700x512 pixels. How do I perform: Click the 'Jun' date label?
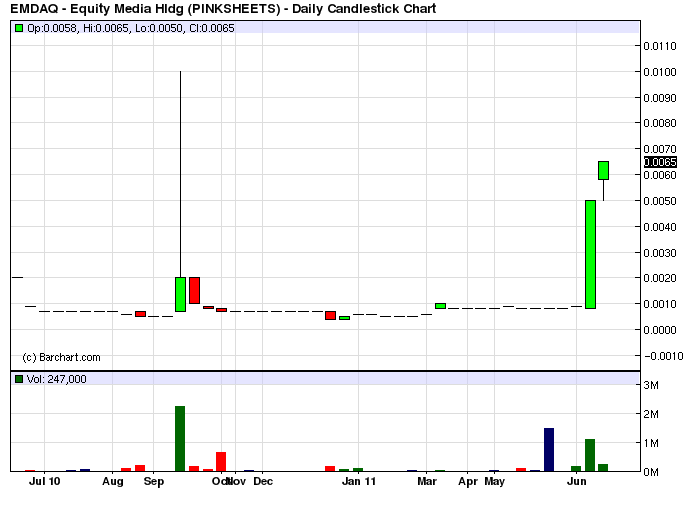[x=576, y=481]
